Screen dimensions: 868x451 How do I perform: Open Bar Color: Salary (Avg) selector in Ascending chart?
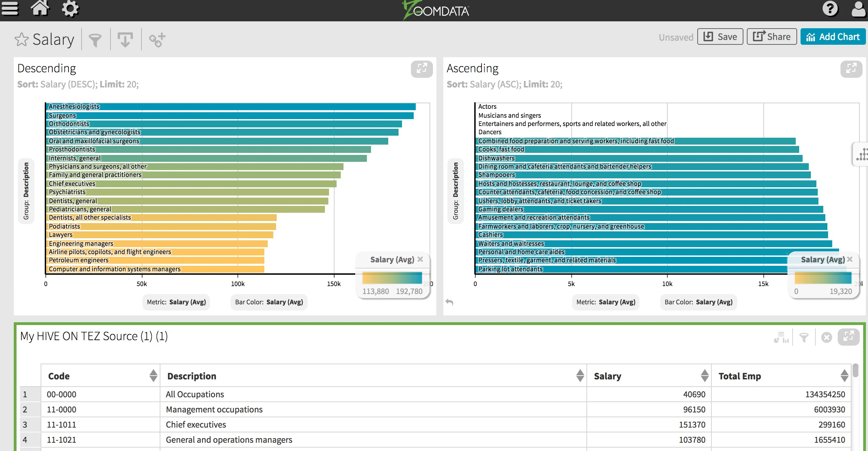[x=698, y=302]
